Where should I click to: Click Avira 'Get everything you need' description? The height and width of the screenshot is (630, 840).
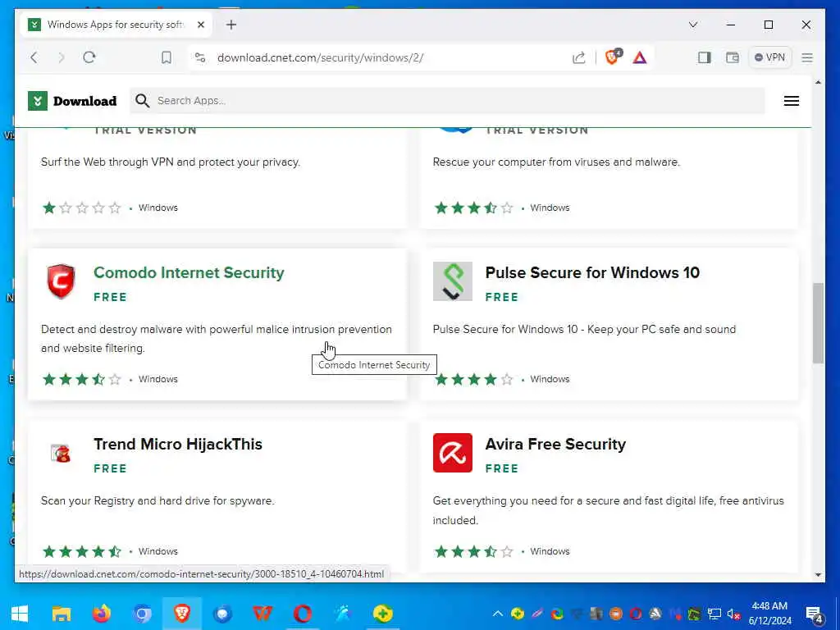pos(608,510)
